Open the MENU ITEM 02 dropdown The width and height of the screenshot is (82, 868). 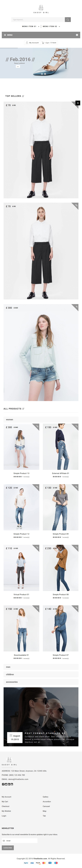coord(51,26)
